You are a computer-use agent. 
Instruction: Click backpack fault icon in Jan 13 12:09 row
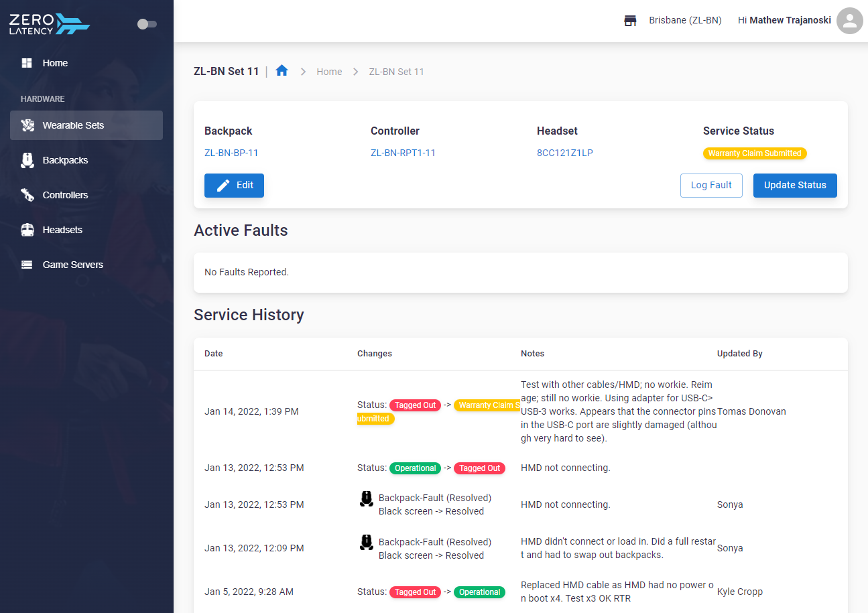coord(366,542)
